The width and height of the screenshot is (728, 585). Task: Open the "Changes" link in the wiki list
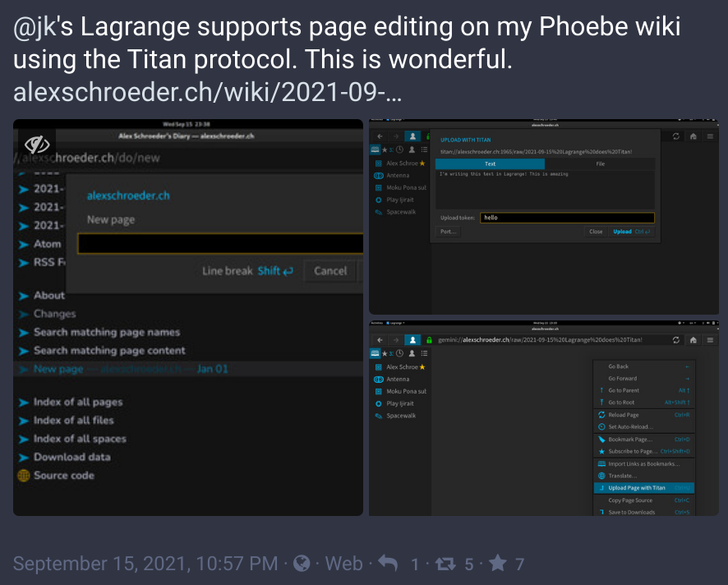click(x=54, y=314)
